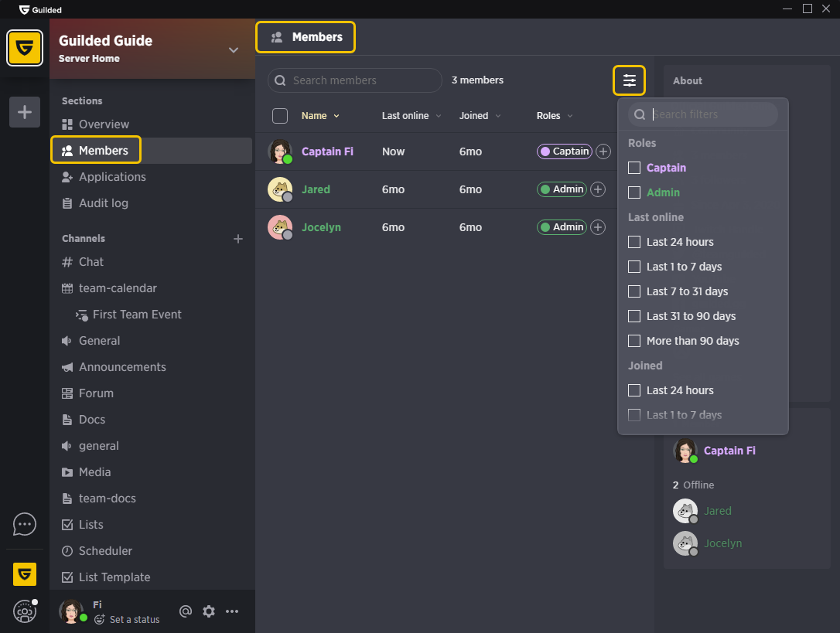Open Jared's name in members table
Viewport: 840px width, 633px height.
(x=316, y=189)
